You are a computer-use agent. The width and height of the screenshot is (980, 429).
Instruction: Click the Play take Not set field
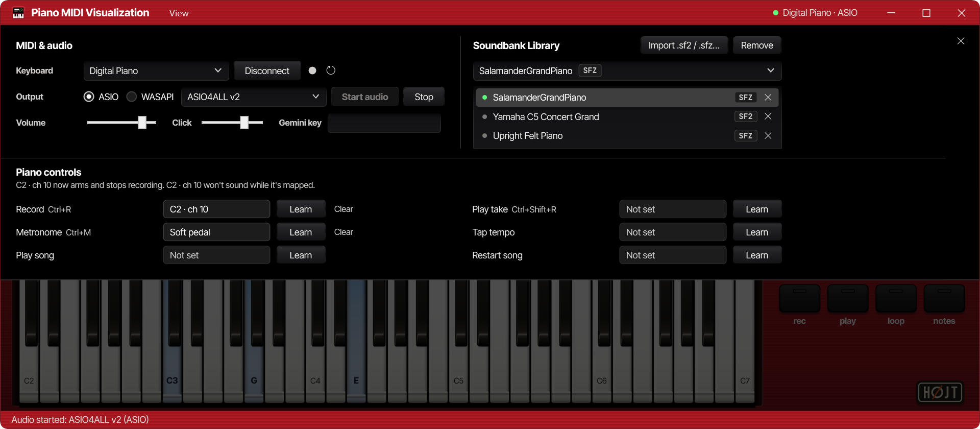[x=673, y=209]
